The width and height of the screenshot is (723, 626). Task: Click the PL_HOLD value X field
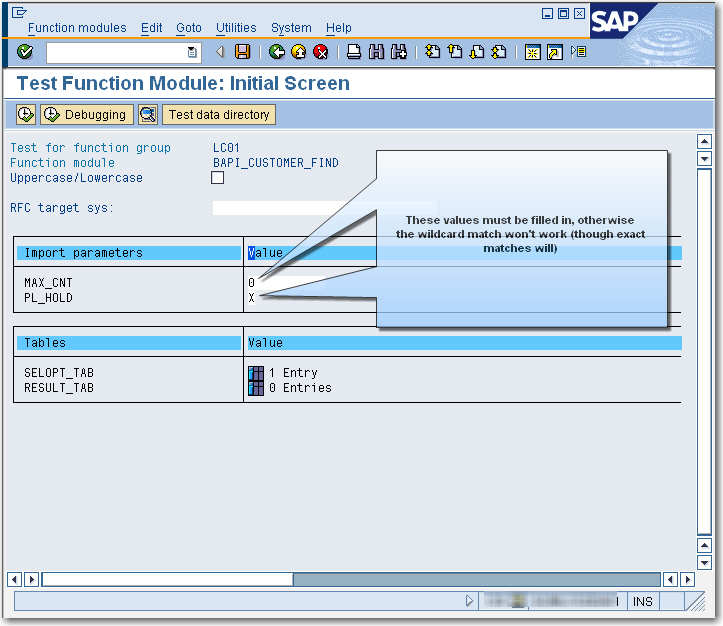252,298
